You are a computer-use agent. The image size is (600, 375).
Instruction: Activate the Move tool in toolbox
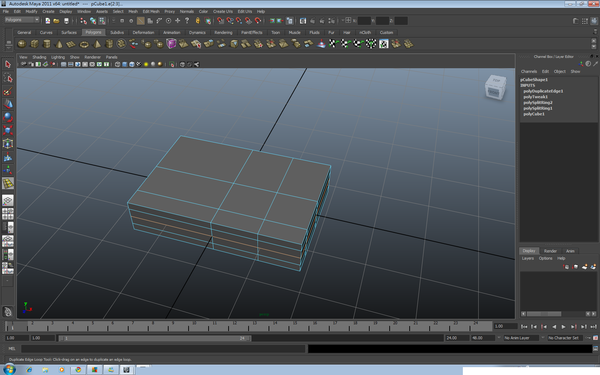[x=8, y=104]
